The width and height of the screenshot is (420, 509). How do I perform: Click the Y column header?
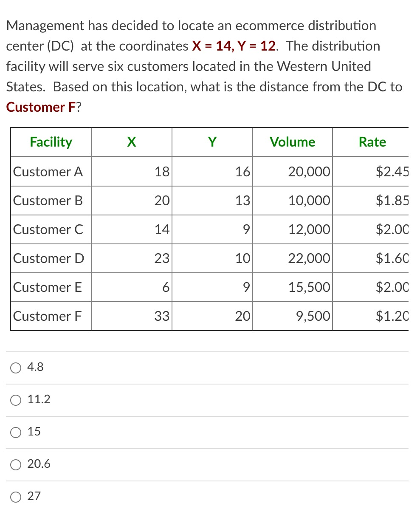tap(212, 142)
